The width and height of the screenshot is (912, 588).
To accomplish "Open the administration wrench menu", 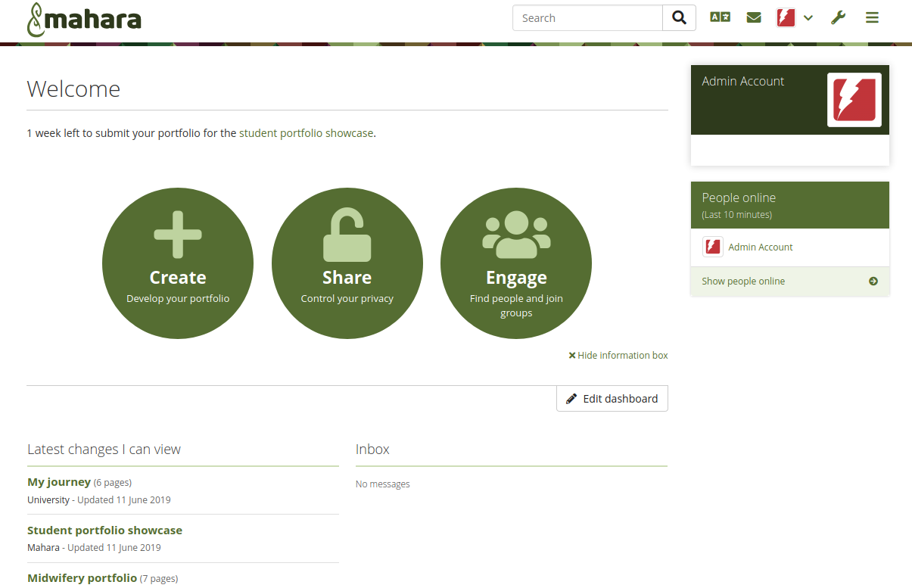I will coord(838,17).
